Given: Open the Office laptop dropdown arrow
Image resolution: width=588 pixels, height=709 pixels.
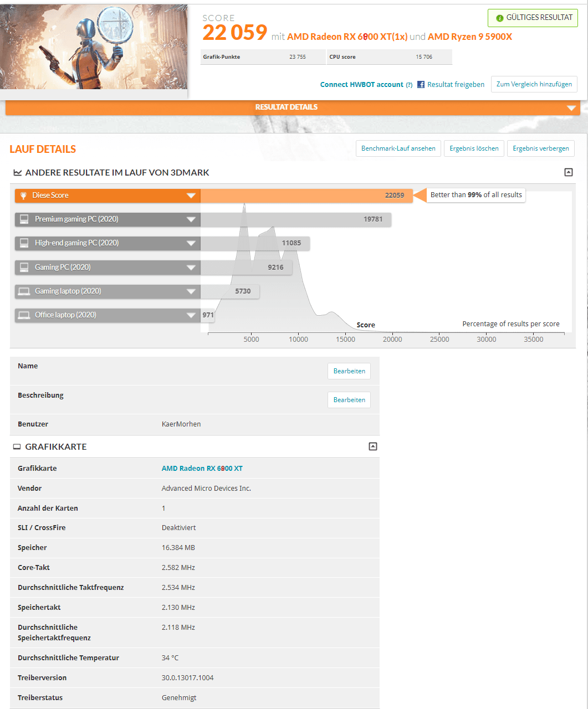Looking at the screenshot, I should 191,315.
